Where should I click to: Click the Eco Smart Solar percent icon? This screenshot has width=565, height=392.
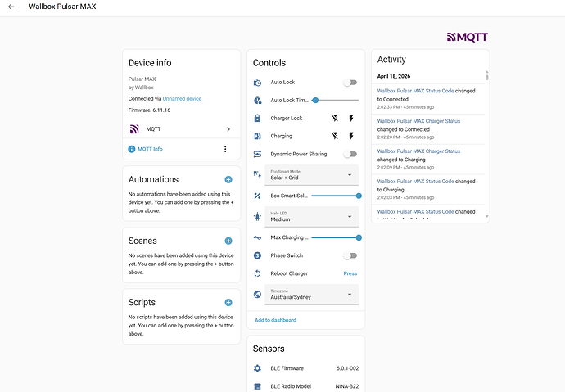[257, 196]
